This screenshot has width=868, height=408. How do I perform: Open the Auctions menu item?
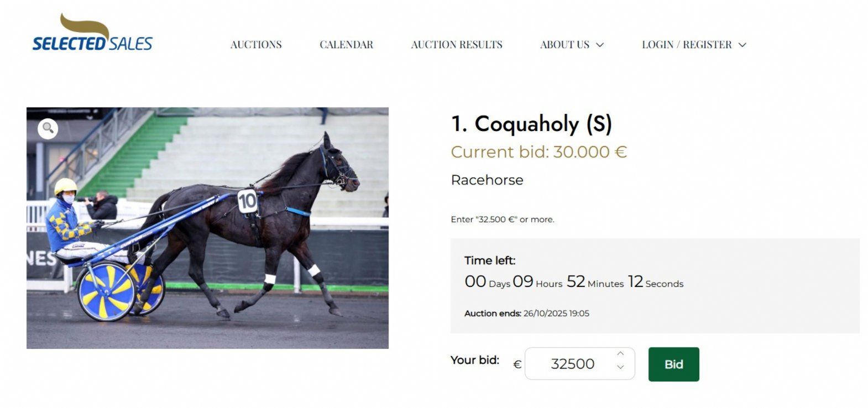256,45
